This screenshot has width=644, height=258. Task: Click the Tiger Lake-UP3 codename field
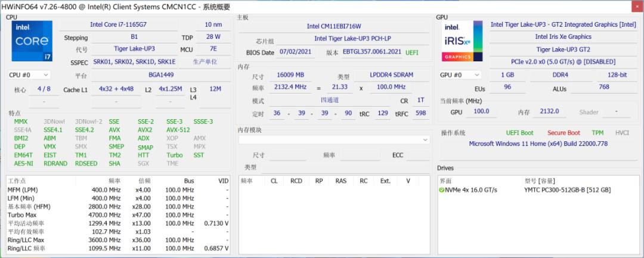click(x=134, y=48)
